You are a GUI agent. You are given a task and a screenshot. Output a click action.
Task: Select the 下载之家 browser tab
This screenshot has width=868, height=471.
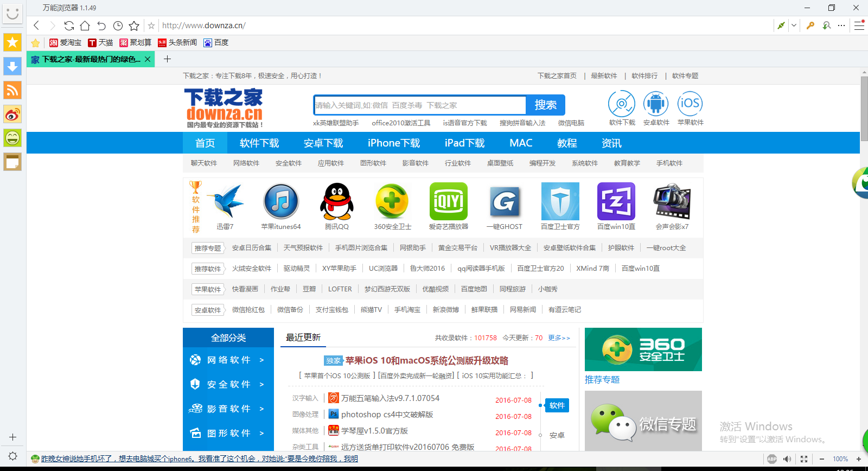tap(91, 59)
